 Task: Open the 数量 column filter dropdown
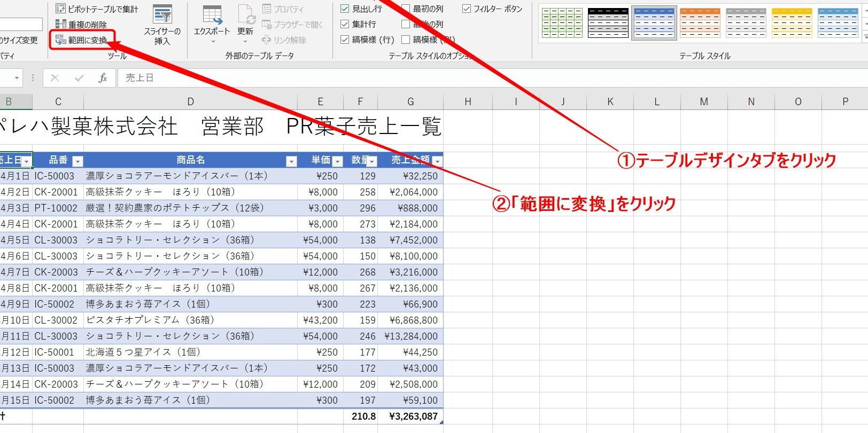[x=372, y=161]
